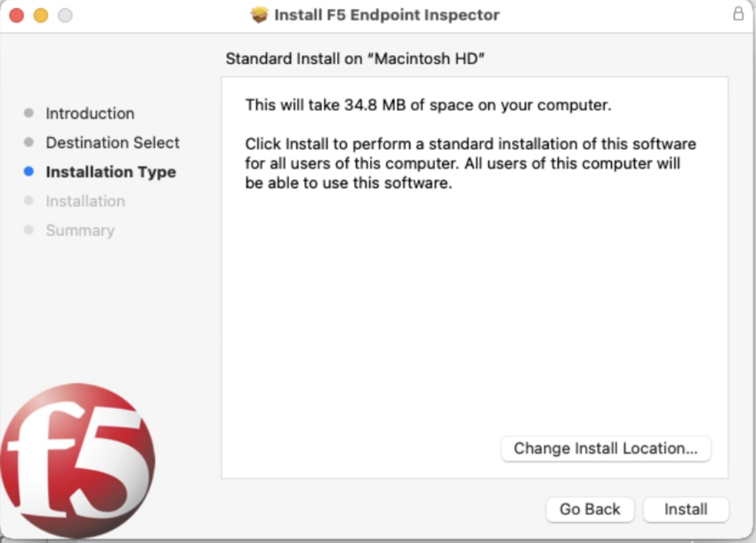Select the Introduction step in the sidebar
756x543 pixels.
(x=90, y=113)
